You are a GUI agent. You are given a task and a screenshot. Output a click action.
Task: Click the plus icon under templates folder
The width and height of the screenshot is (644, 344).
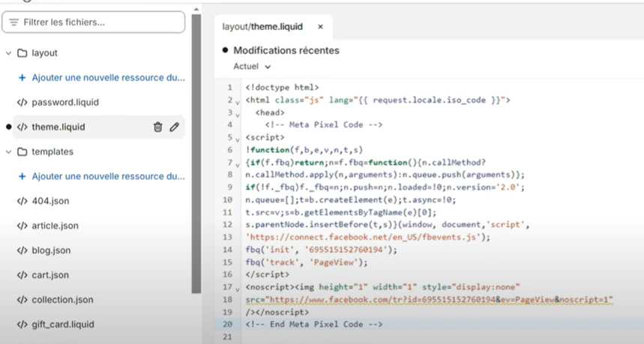coord(22,176)
